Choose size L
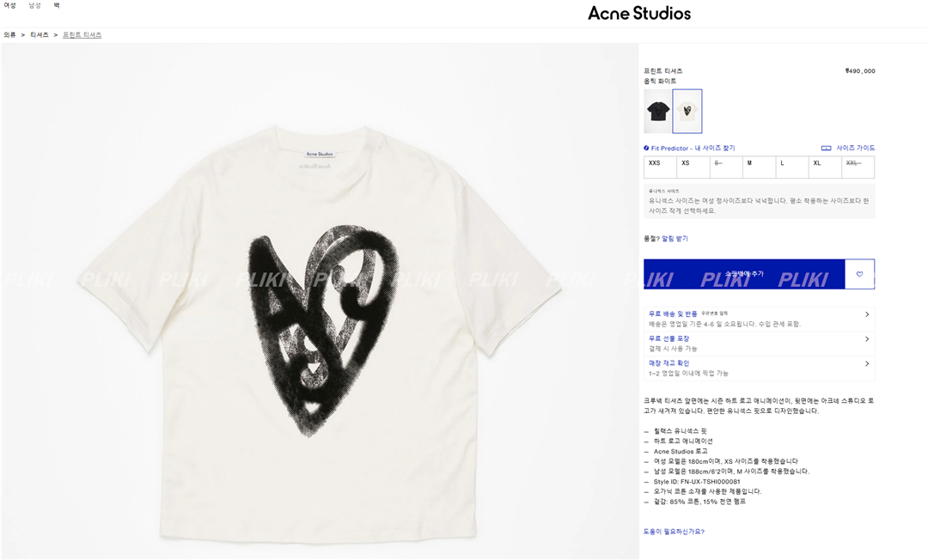Viewport: 928px width, 560px height. [x=792, y=167]
